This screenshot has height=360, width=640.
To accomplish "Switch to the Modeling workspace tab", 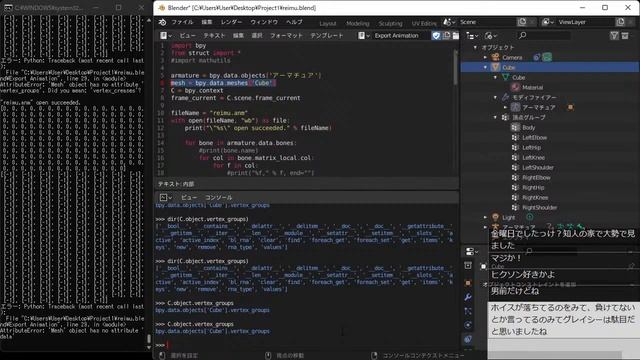I will tap(358, 24).
